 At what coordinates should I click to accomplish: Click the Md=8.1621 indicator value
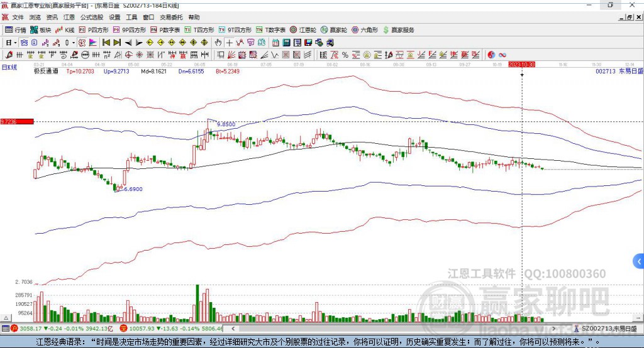[x=153, y=71]
